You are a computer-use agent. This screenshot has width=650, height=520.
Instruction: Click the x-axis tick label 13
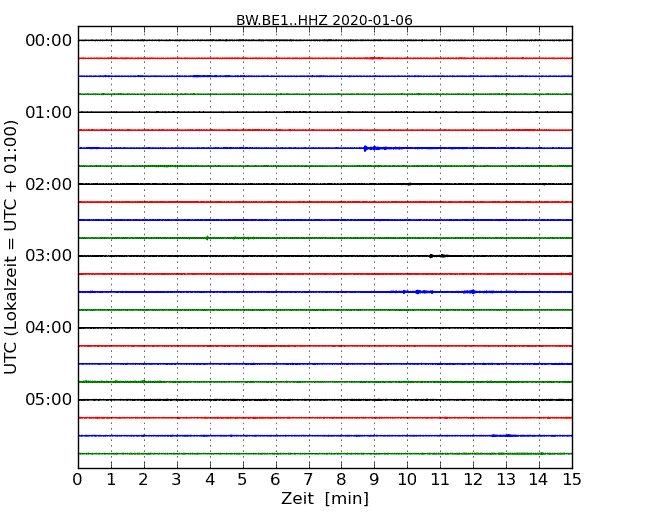coord(506,479)
